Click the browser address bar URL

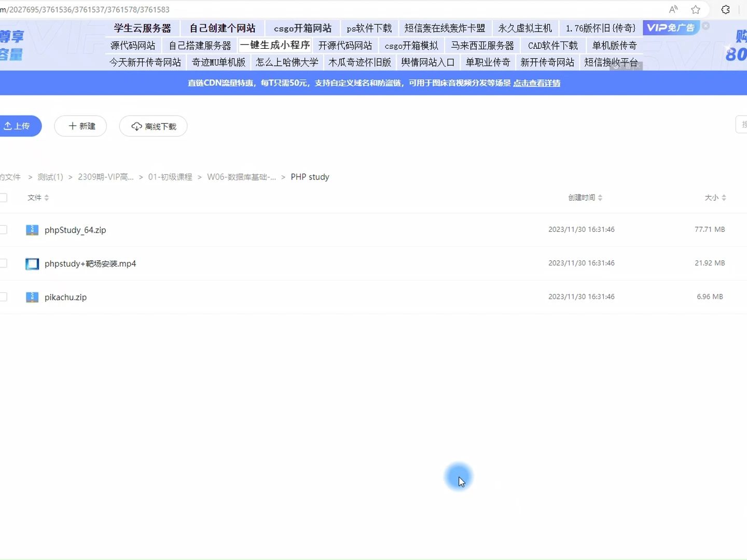[85, 9]
